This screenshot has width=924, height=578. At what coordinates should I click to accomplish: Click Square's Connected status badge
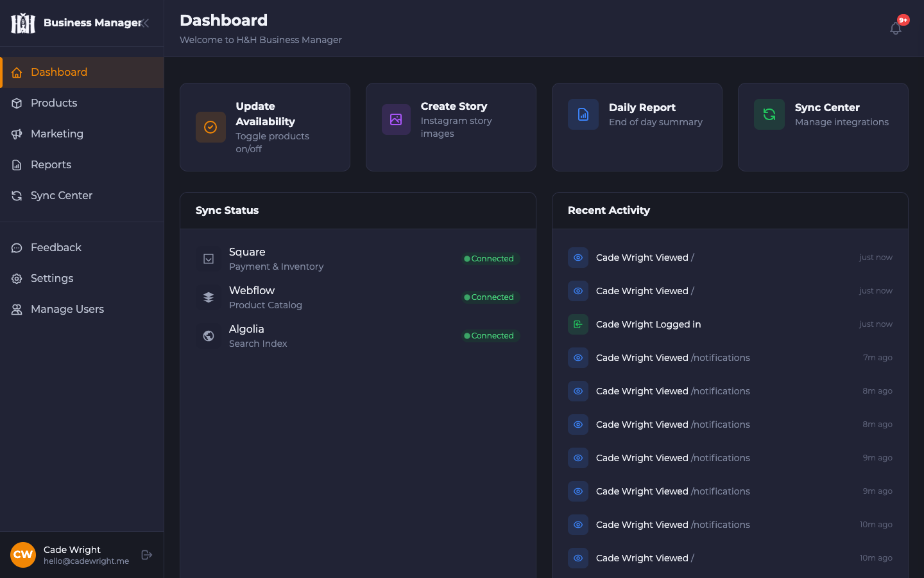tap(490, 259)
